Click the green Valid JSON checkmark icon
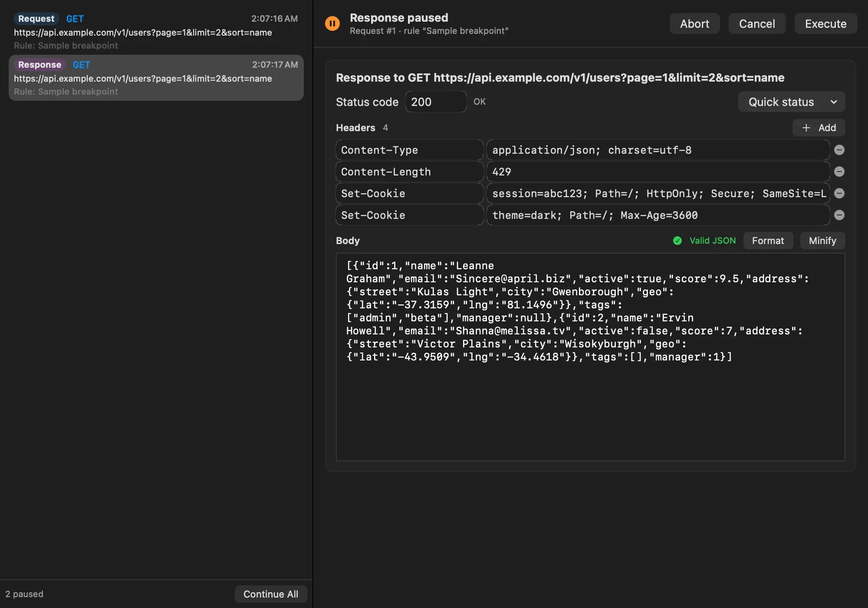 tap(677, 241)
